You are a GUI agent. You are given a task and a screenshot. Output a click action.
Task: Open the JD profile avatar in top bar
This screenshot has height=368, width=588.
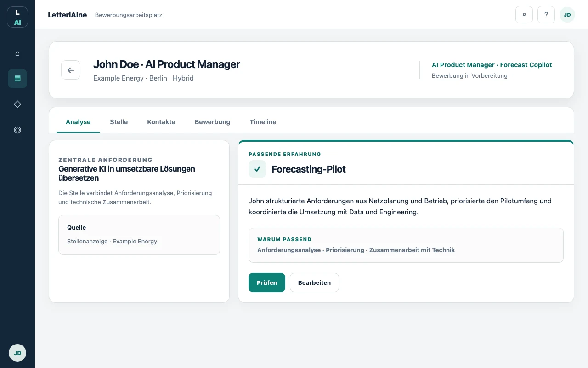[x=567, y=15]
